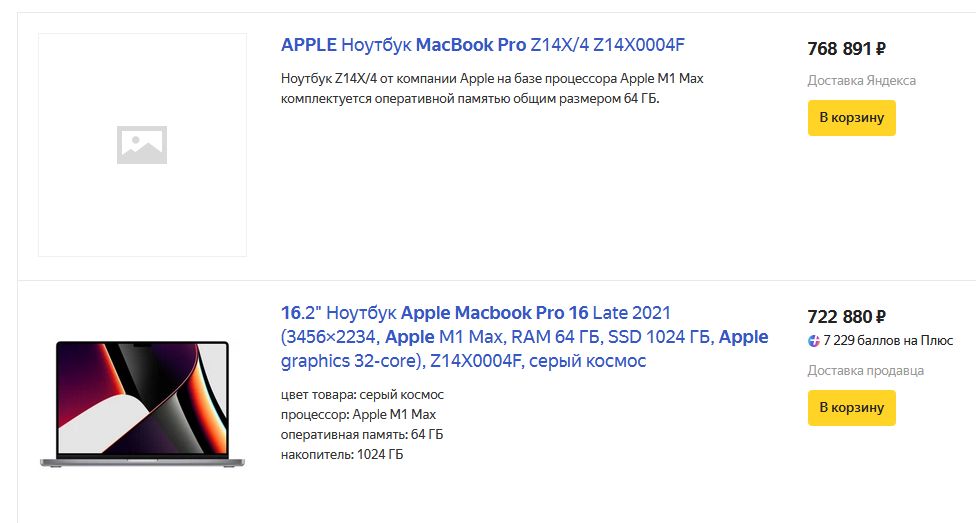Viewport: 976px width, 523px height.
Task: Open the 16.2" Apple Macbook Pro 16 Late 2021 link
Action: (524, 336)
